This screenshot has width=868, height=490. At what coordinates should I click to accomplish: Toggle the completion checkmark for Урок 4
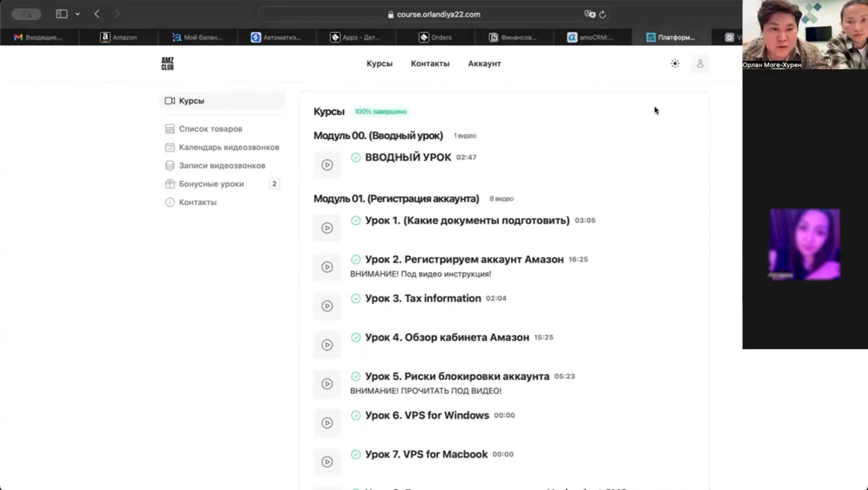(355, 337)
